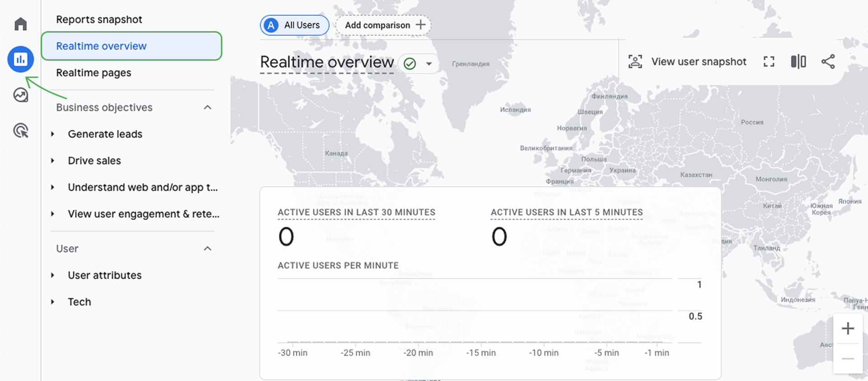Click the Reports bar chart icon
The image size is (868, 381).
coord(21,59)
